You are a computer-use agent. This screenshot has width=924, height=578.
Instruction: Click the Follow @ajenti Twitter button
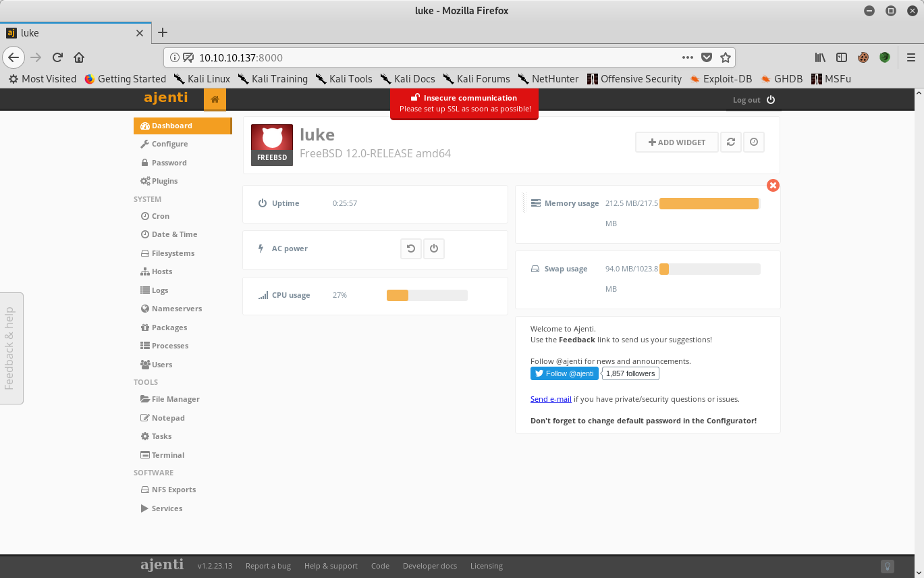pos(564,373)
